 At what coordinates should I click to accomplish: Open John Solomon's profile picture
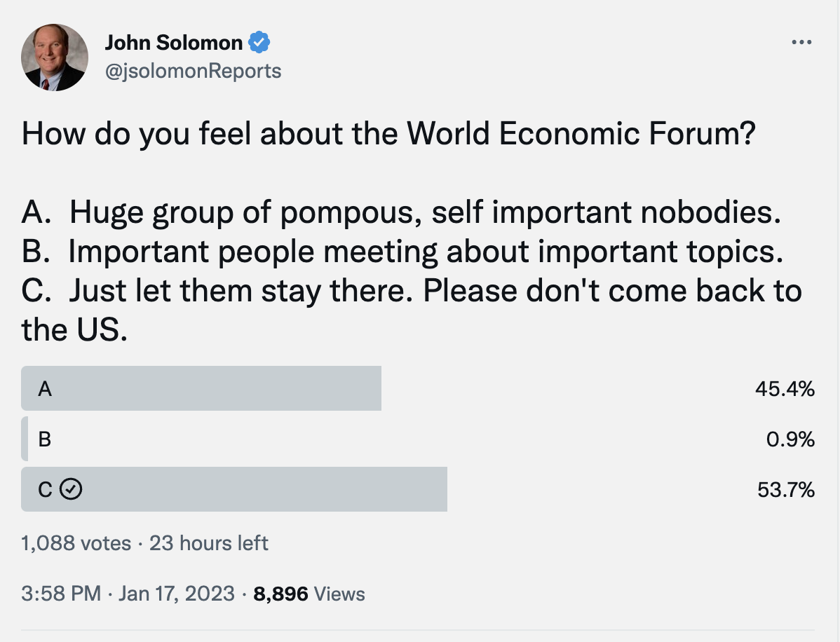(x=55, y=57)
